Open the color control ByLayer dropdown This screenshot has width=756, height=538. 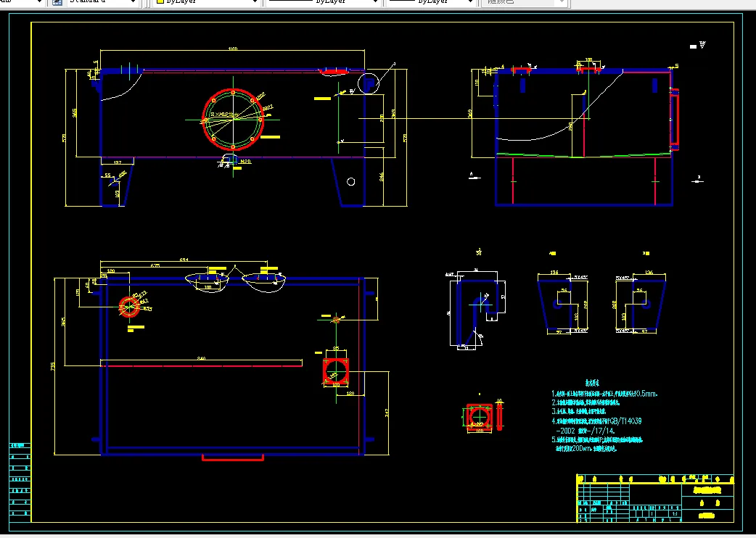(x=206, y=2)
